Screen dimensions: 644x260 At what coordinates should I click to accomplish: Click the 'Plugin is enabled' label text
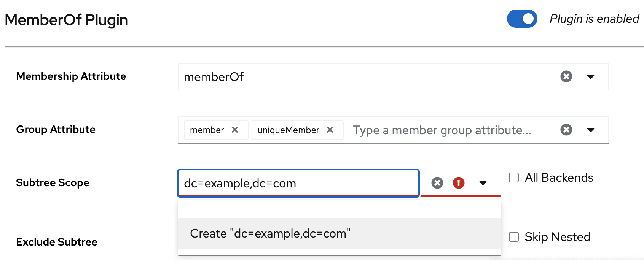(x=594, y=19)
